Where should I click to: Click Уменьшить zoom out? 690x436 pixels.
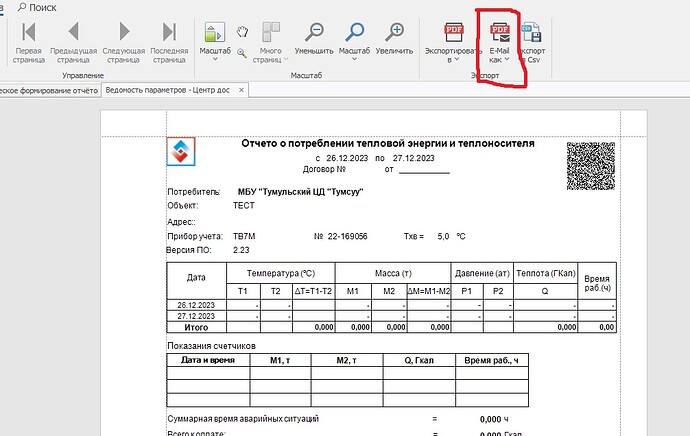tap(314, 39)
